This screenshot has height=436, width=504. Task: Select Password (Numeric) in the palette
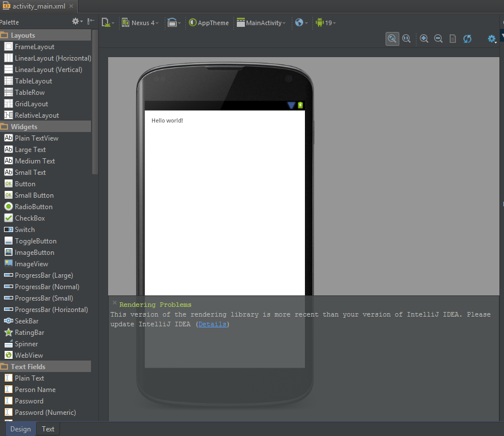tap(40, 413)
